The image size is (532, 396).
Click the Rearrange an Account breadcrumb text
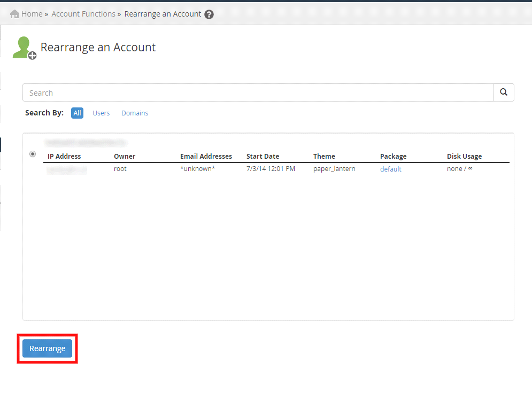[x=163, y=14]
